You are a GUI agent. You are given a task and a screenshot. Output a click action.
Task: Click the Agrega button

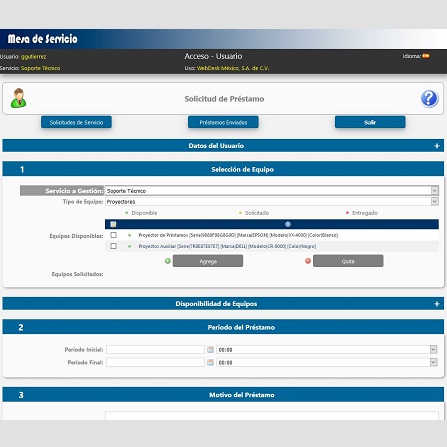208,261
